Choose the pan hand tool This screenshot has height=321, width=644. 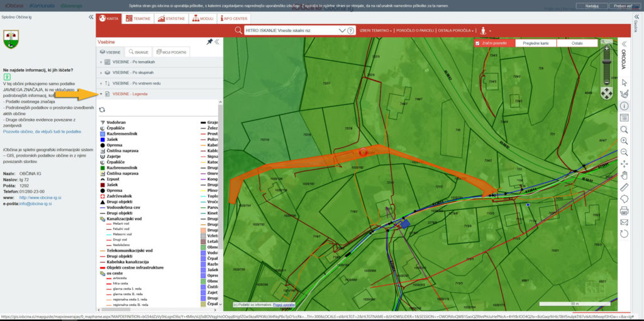coord(624,175)
